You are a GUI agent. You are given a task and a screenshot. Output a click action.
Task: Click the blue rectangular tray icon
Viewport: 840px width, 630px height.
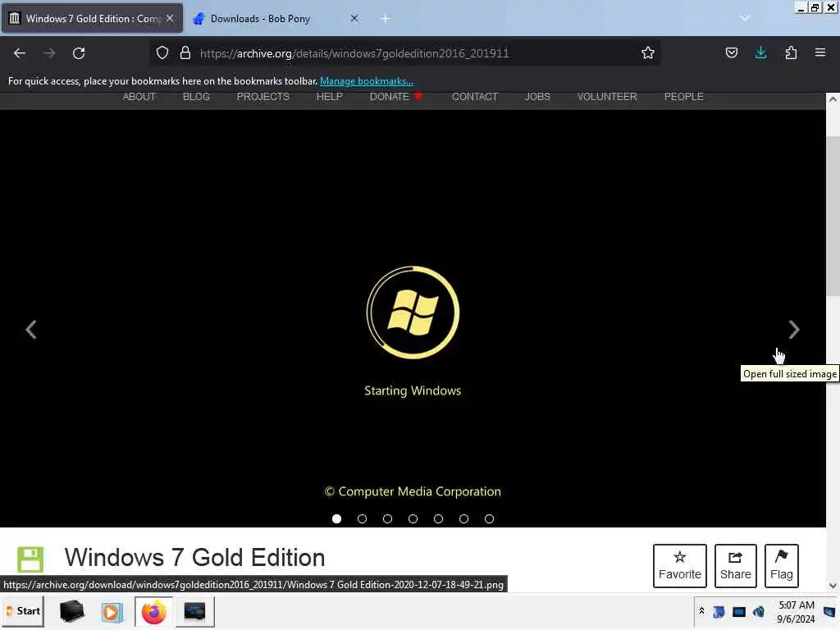point(739,611)
